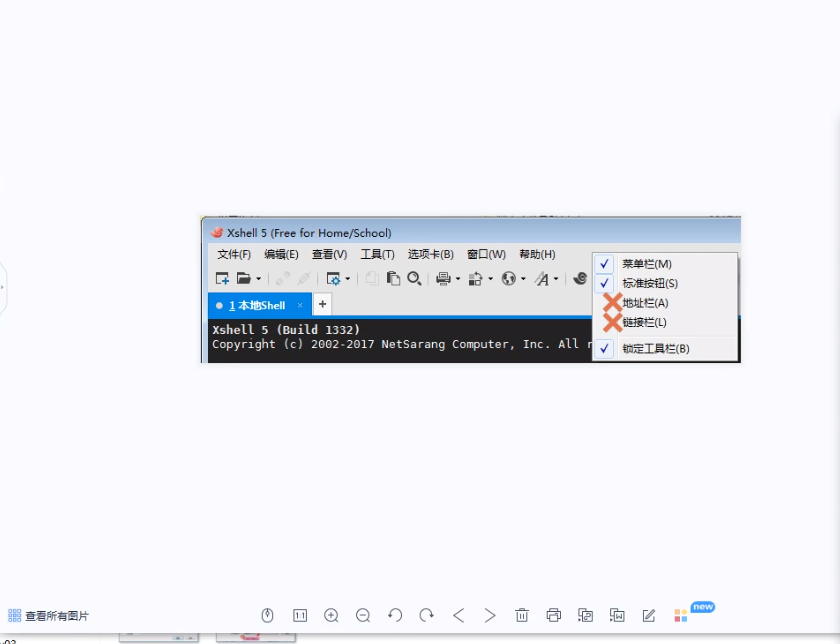The height and width of the screenshot is (644, 840).
Task: Click the new session icon in the Xshell toolbar
Action: click(222, 279)
